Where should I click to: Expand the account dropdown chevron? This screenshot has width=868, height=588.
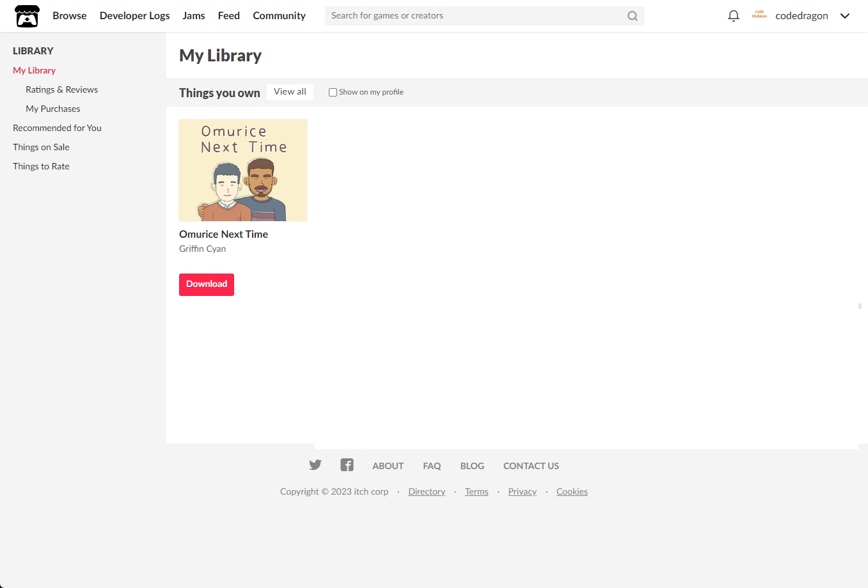[x=845, y=16]
